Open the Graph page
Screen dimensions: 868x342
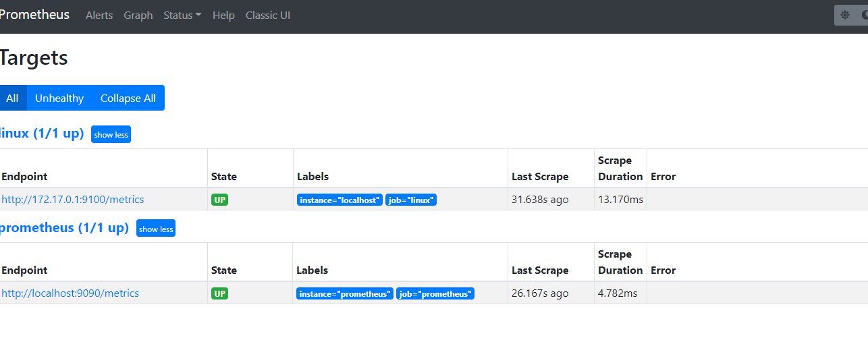point(138,15)
